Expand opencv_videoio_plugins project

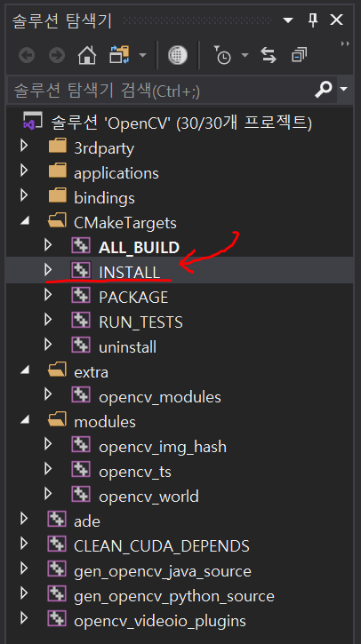tap(24, 618)
